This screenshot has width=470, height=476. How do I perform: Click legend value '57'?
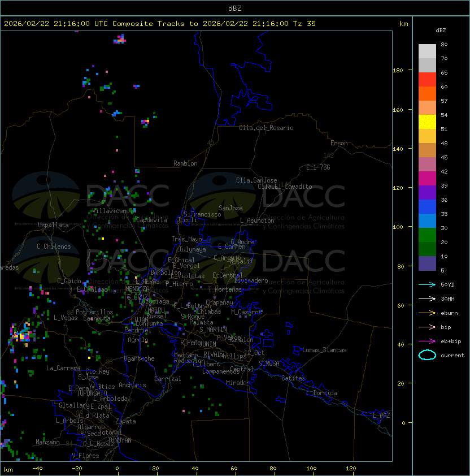coord(444,101)
